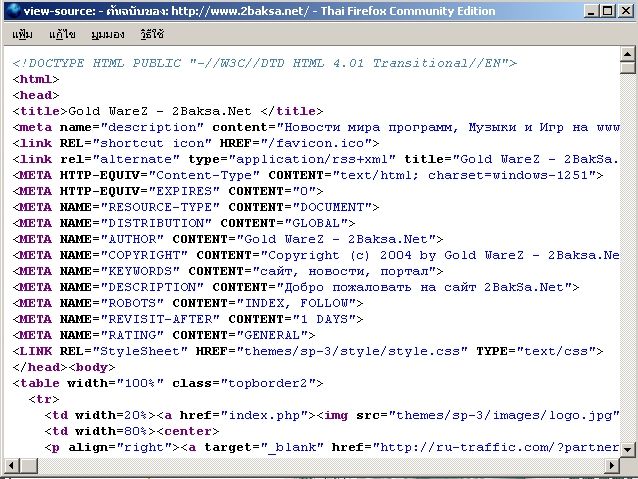Open the วิธีใช้ (Help) menu
The image size is (638, 479).
[152, 34]
